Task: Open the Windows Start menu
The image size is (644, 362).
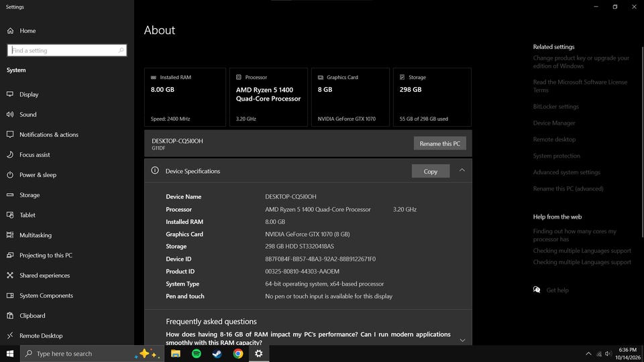Action: [x=10, y=353]
